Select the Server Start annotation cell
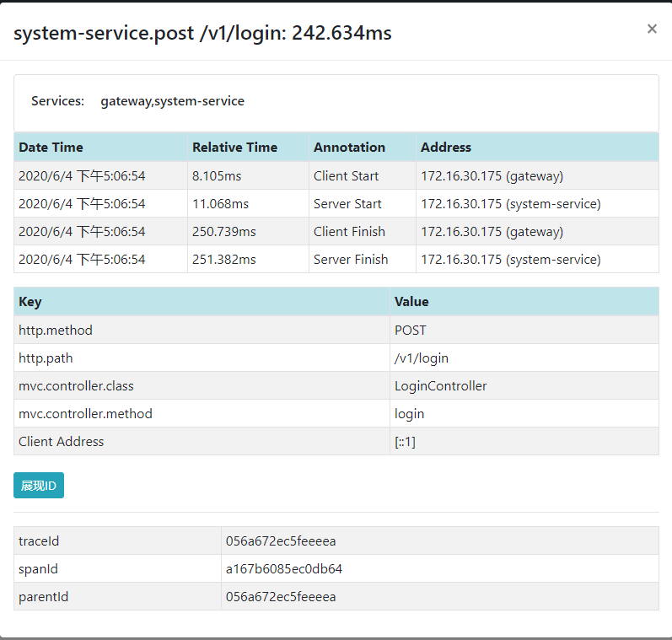672x640 pixels. 347,204
